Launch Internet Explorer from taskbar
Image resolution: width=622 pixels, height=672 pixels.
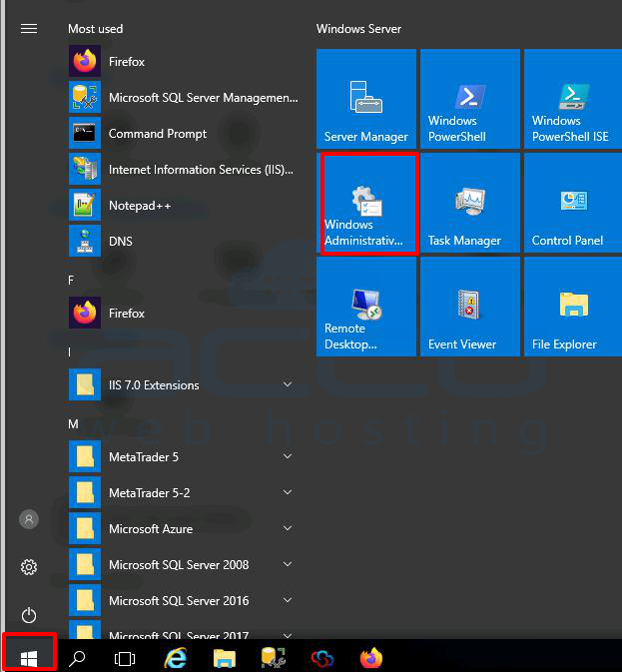[x=176, y=657]
